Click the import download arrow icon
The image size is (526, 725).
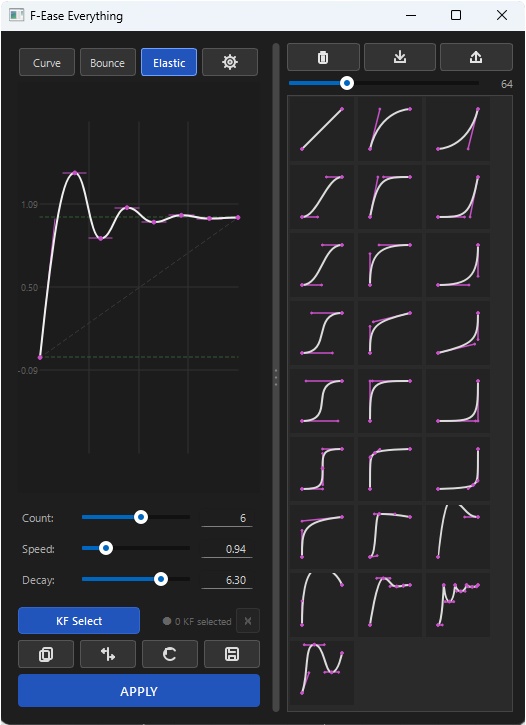pos(400,57)
